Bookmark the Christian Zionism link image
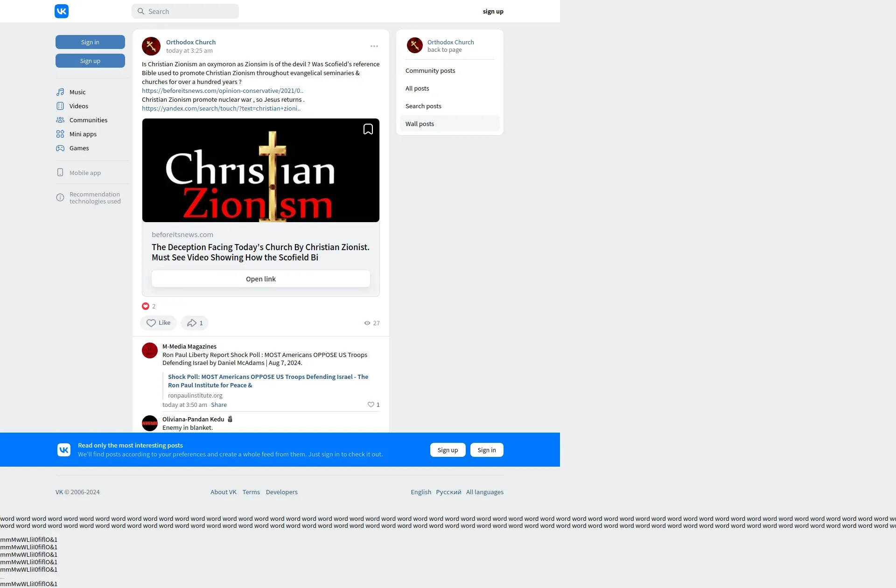 pyautogui.click(x=368, y=129)
